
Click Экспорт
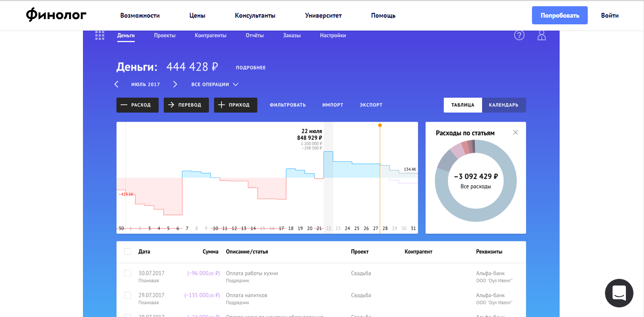click(x=371, y=105)
